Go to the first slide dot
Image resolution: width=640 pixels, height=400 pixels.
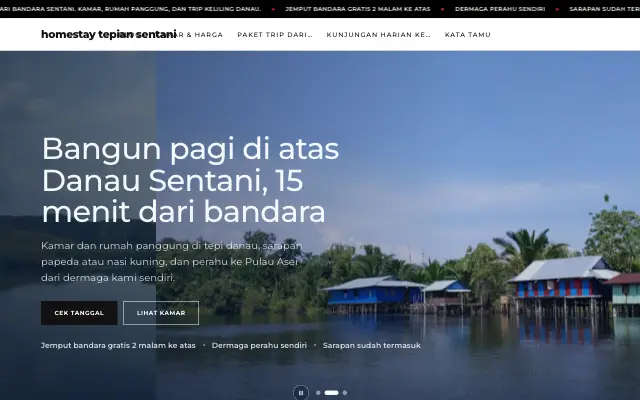[x=318, y=393]
